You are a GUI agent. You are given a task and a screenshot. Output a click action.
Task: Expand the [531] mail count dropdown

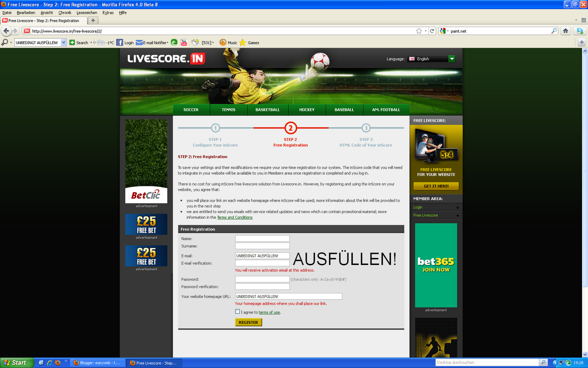click(x=213, y=43)
